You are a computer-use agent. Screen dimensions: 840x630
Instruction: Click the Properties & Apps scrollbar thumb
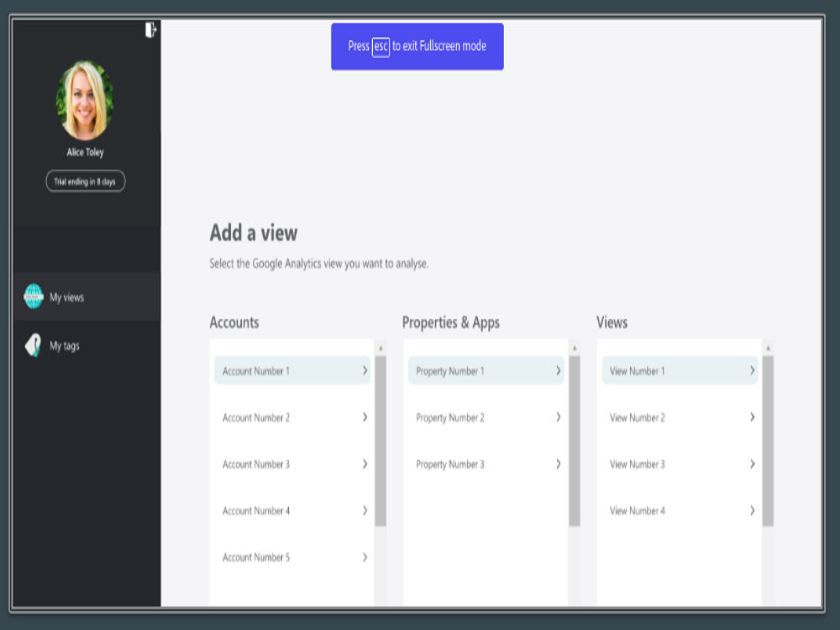[575, 441]
